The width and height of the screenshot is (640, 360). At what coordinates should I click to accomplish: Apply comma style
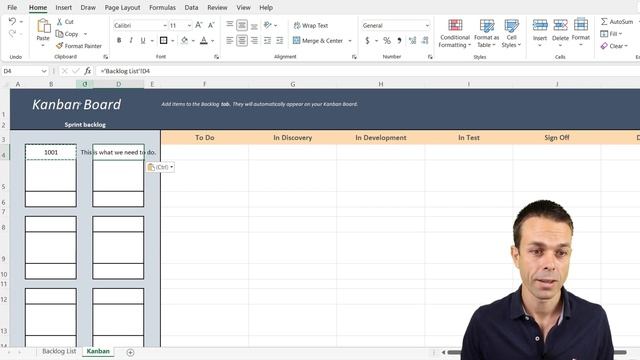click(399, 40)
